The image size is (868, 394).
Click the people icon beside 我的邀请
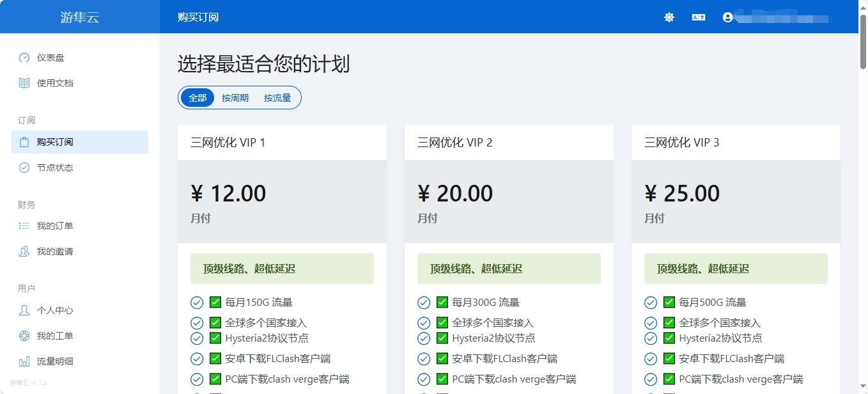coord(24,251)
